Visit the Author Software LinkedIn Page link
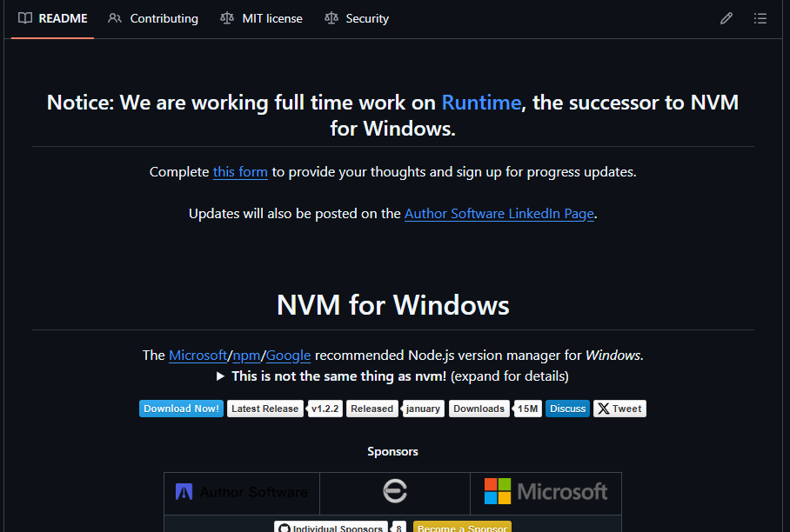790x532 pixels. [499, 213]
